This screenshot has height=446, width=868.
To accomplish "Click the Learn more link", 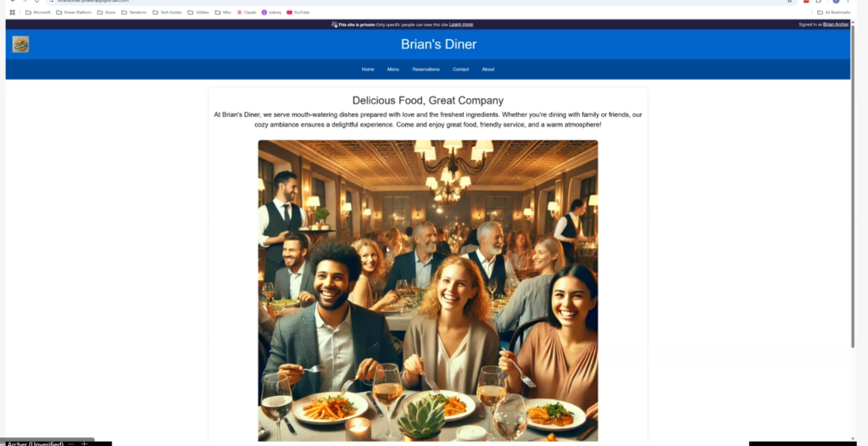I will click(461, 25).
